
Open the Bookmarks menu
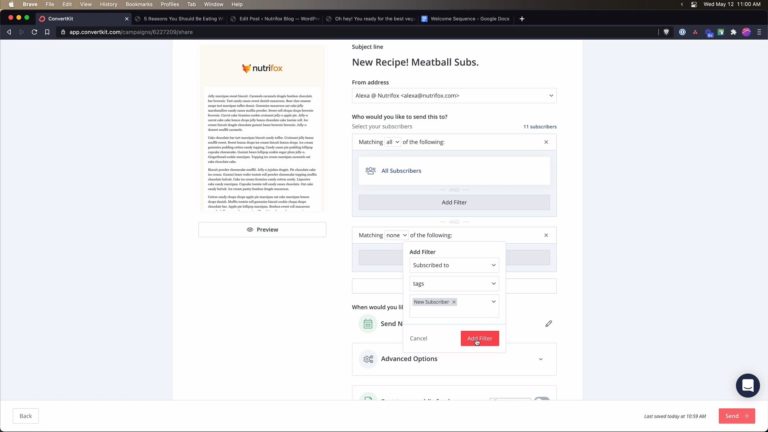139,4
